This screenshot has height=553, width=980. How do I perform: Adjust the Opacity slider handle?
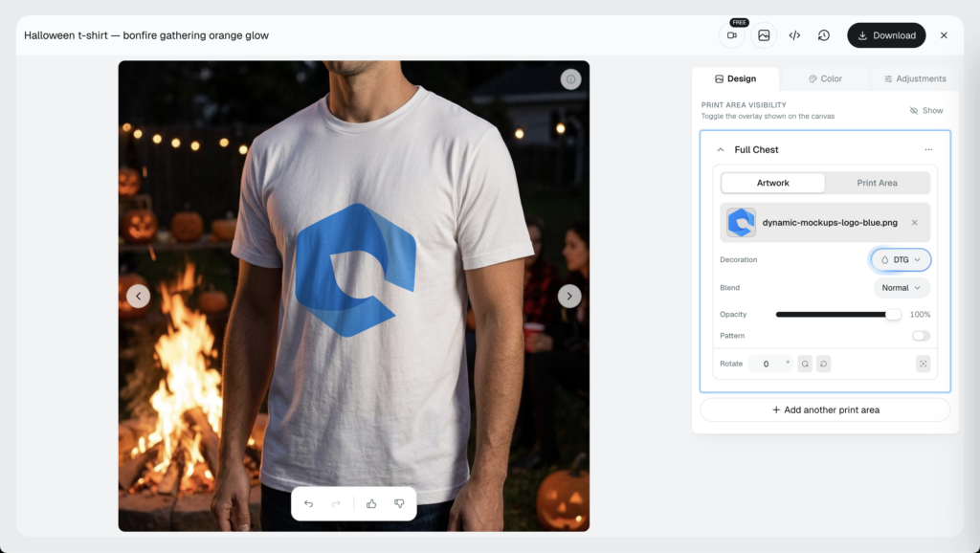(x=894, y=315)
